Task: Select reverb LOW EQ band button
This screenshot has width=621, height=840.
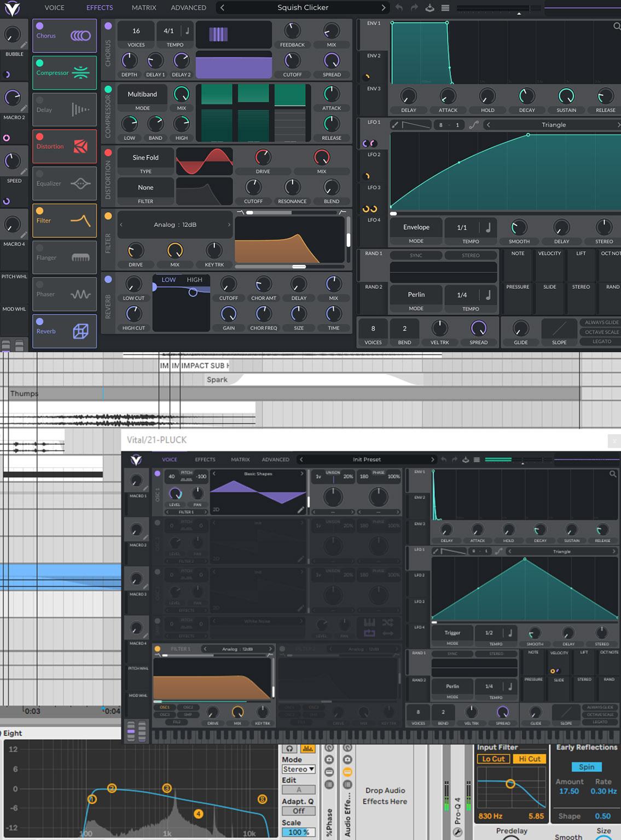Action: [x=169, y=279]
